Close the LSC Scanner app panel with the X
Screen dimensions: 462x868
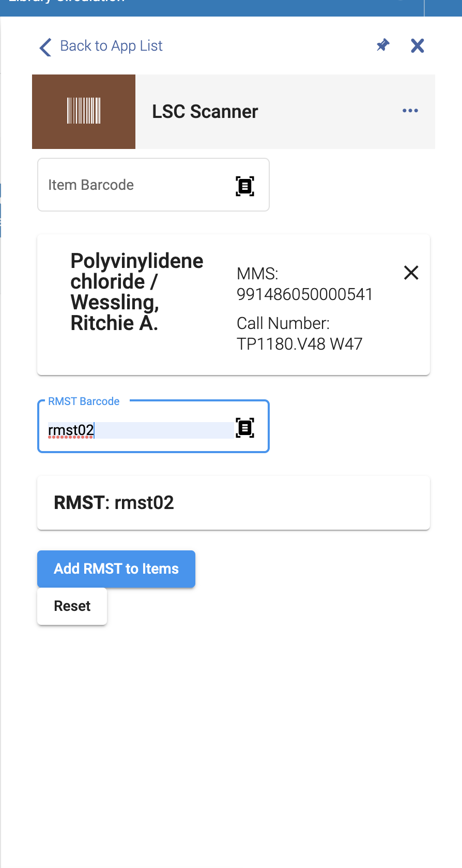[x=417, y=46]
